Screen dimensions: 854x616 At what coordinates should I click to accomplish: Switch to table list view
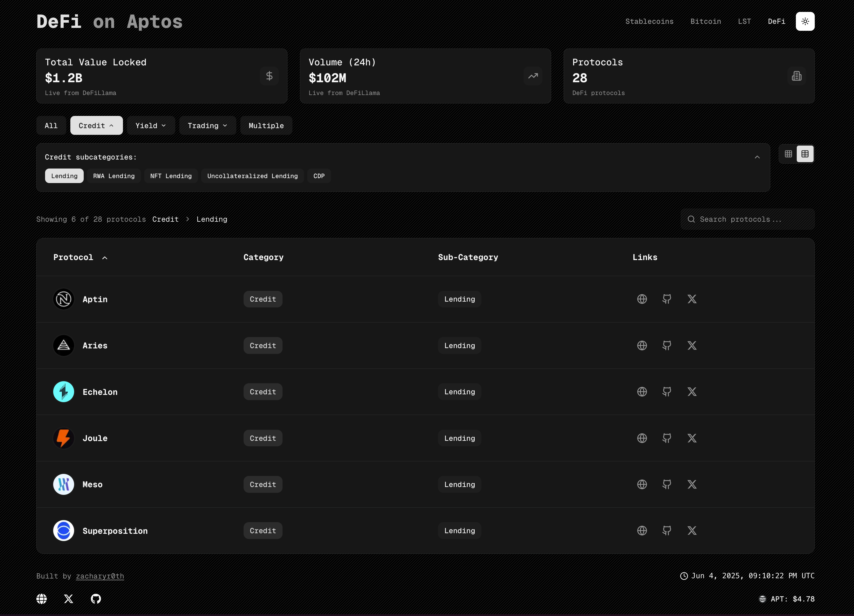(805, 154)
